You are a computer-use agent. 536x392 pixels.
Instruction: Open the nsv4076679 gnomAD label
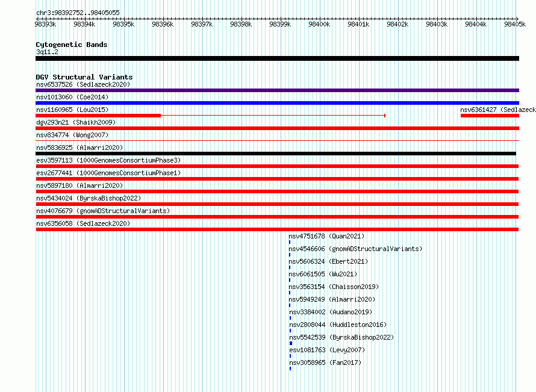(103, 211)
